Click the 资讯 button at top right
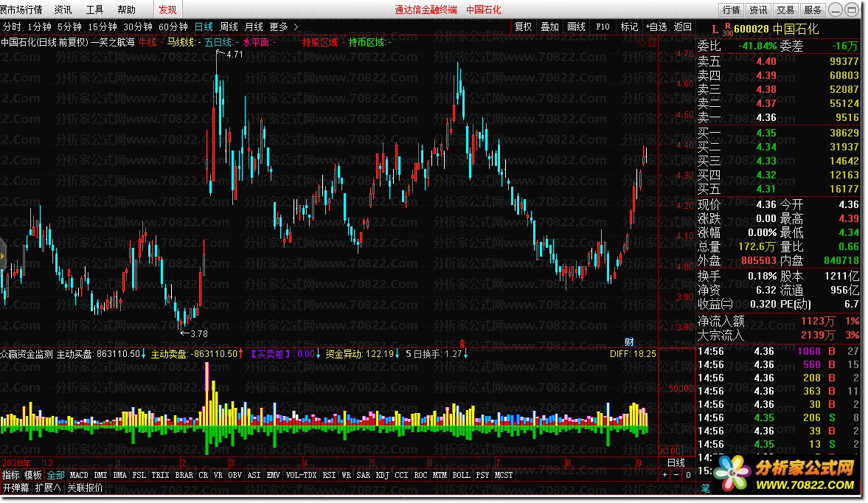Viewport: 868px width, 503px height. (758, 10)
